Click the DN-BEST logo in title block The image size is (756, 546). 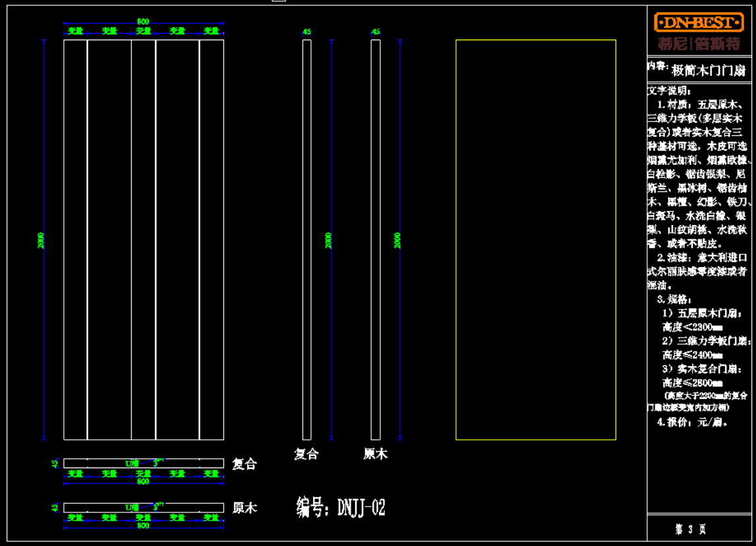click(x=699, y=23)
